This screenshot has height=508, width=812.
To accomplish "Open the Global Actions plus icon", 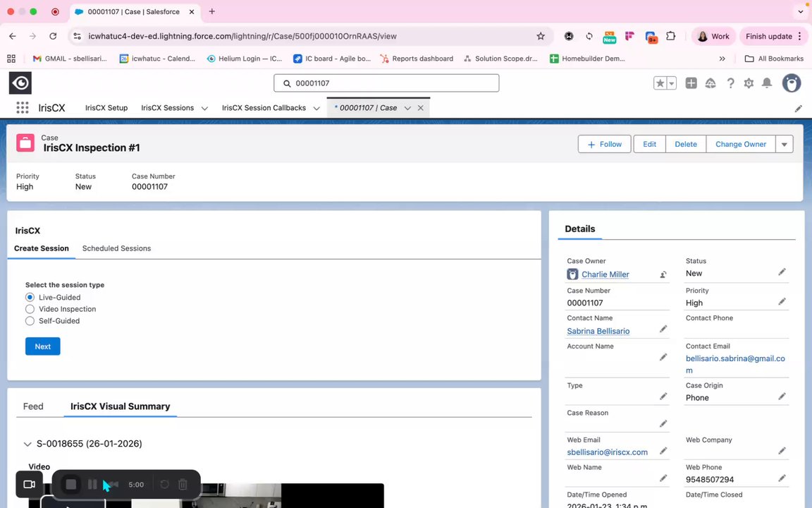I will [x=691, y=83].
